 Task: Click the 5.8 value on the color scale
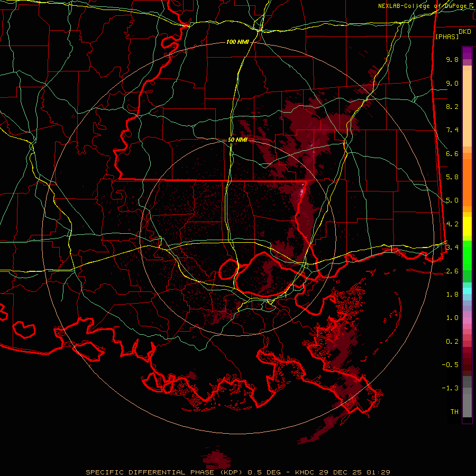pyautogui.click(x=452, y=177)
